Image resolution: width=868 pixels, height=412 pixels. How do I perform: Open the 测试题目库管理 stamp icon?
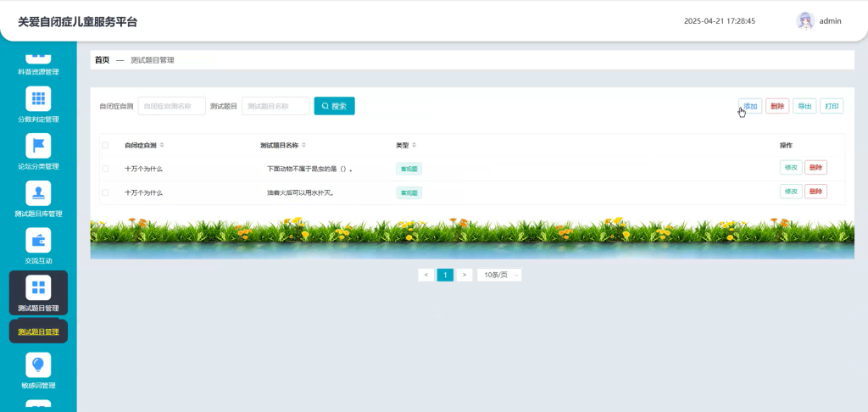(38, 193)
